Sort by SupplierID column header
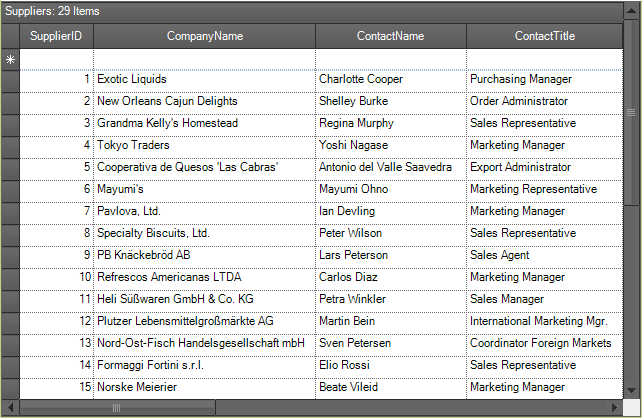 (57, 36)
